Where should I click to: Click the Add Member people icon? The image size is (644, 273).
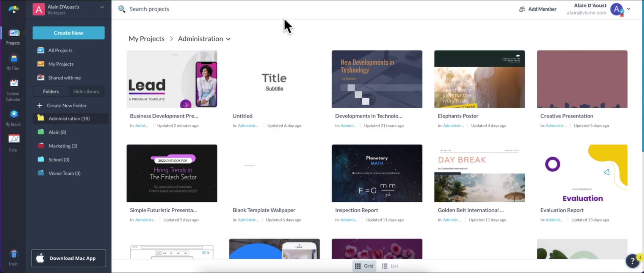(522, 9)
